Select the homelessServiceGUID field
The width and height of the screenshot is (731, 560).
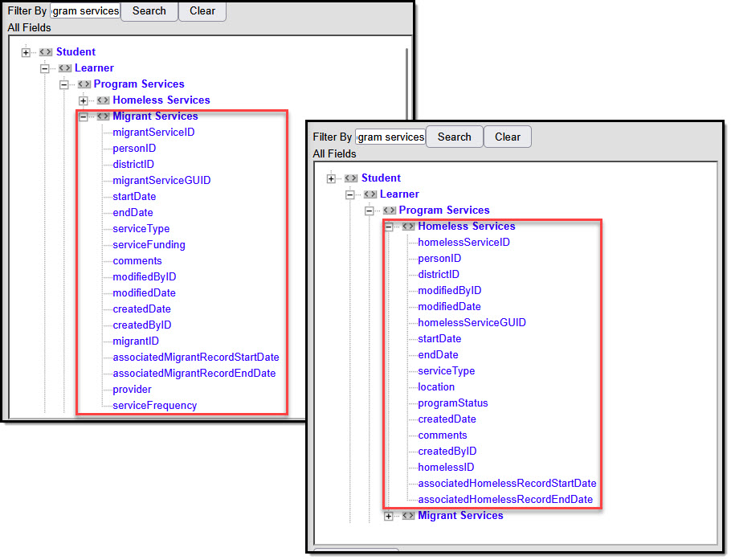[x=471, y=322]
